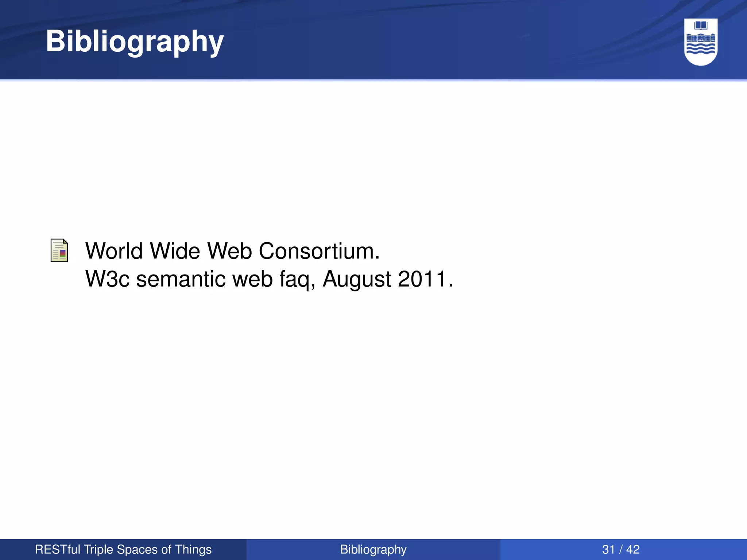Viewport: 747px width, 560px height.
Task: Click the document icon beside the reference
Action: [x=59, y=250]
